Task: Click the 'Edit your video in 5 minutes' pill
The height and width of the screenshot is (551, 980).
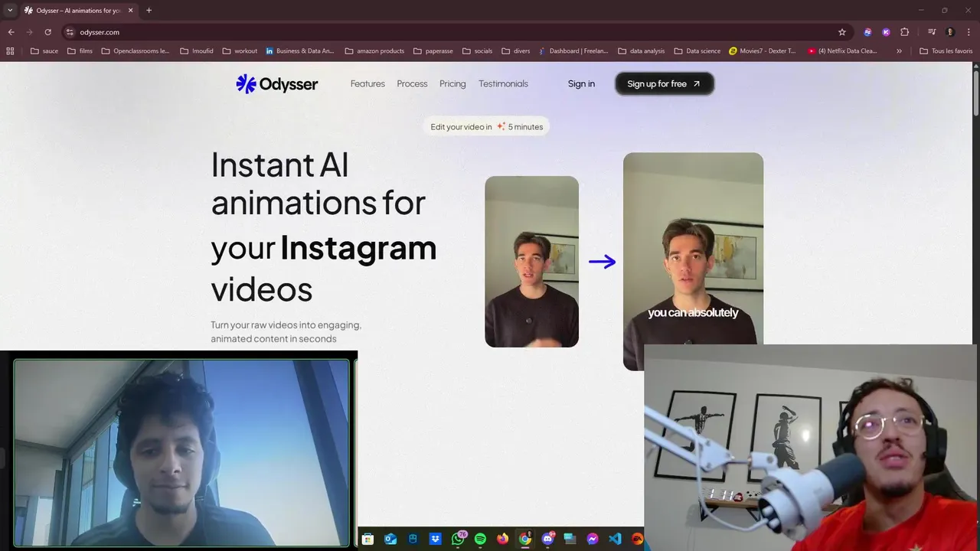Action: (486, 127)
